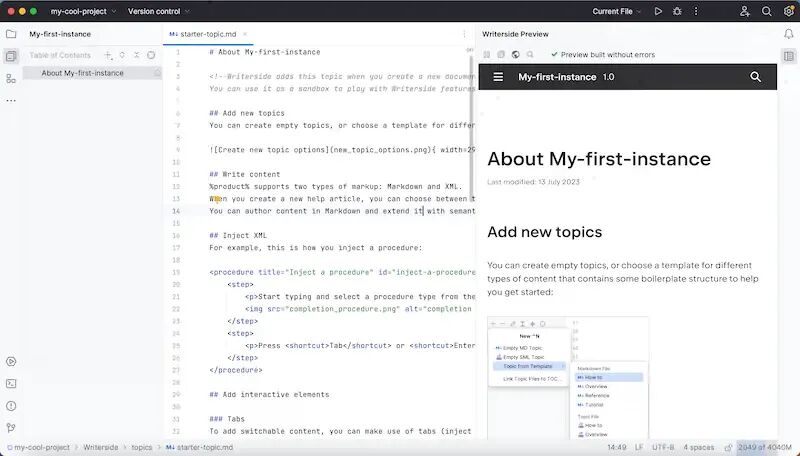The image size is (800, 456).
Task: Click the topics breadcrumb
Action: click(x=142, y=447)
